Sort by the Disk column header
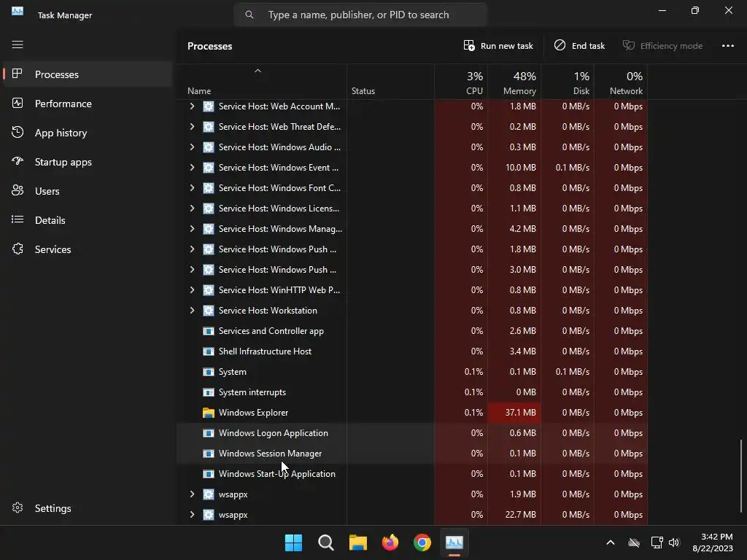The width and height of the screenshot is (747, 560). tap(568, 82)
